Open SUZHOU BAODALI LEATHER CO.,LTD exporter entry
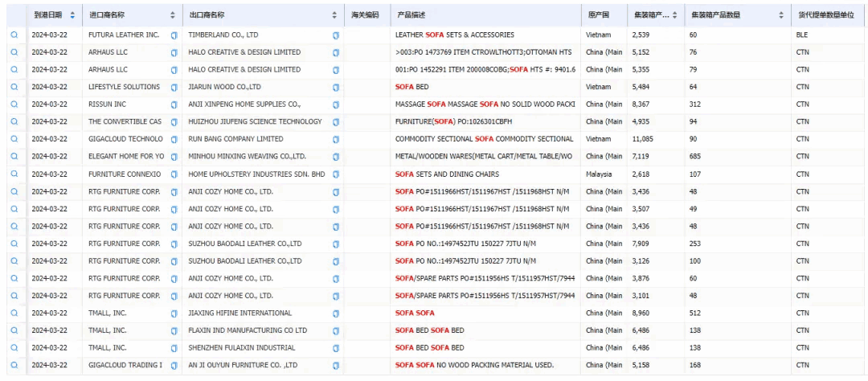Viewport: 868px width, 381px height. [244, 244]
